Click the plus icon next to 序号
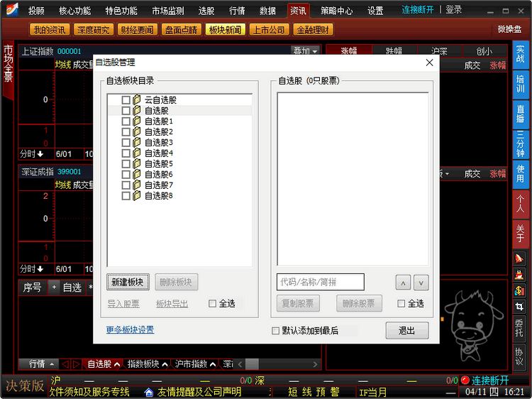 (x=54, y=288)
